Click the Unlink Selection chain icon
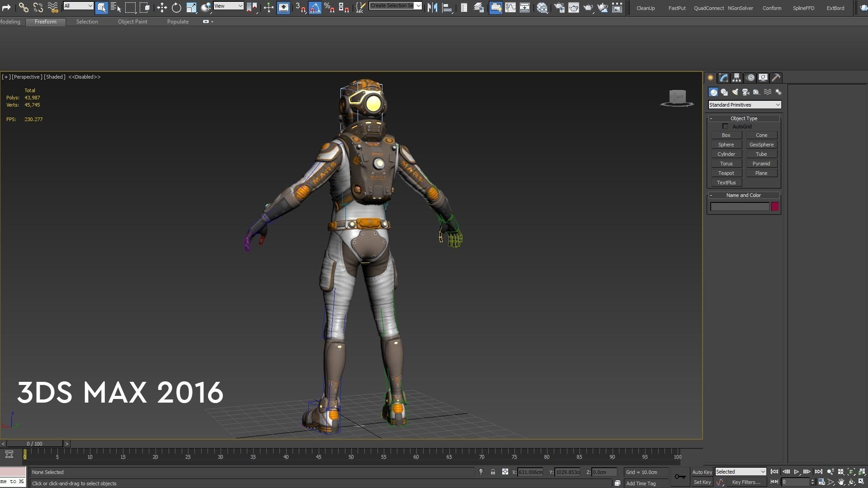Image resolution: width=868 pixels, height=488 pixels. [38, 7]
